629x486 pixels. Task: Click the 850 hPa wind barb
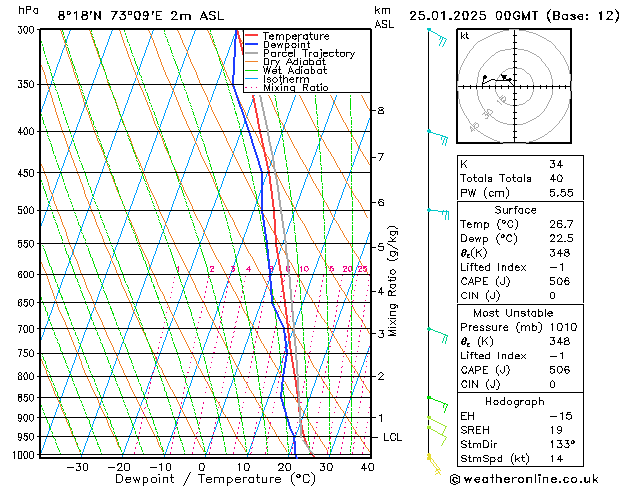pyautogui.click(x=438, y=404)
